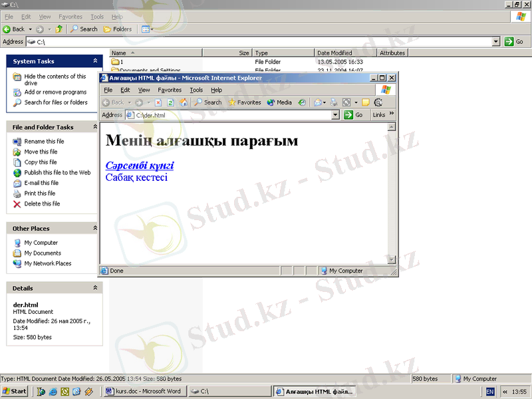Click the IE address field with C:\der.html
The width and height of the screenshot is (532, 399).
point(233,115)
